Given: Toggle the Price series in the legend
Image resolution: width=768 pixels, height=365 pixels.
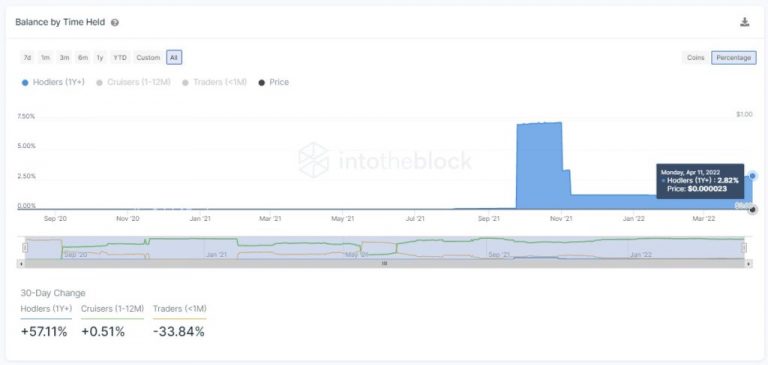Looking at the screenshot, I should 274,82.
